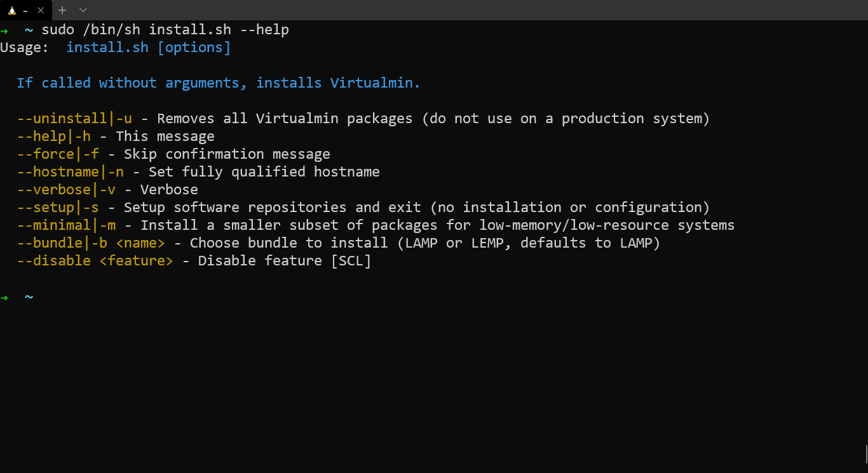Click the typed "sudo /bin/sh install.sh --help" command
Screen dimensions: 868x473
(165, 30)
